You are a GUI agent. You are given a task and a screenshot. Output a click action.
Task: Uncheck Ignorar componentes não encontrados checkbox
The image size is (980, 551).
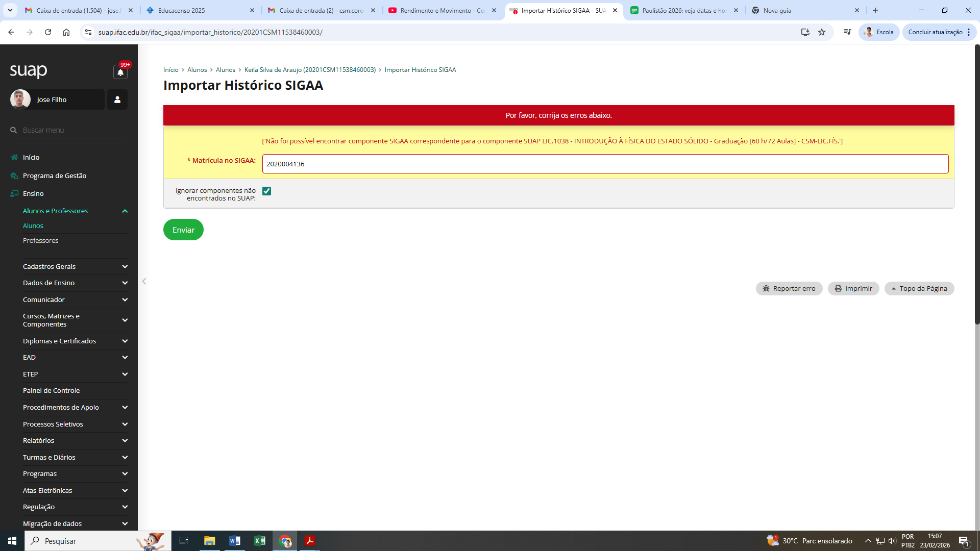pos(266,191)
